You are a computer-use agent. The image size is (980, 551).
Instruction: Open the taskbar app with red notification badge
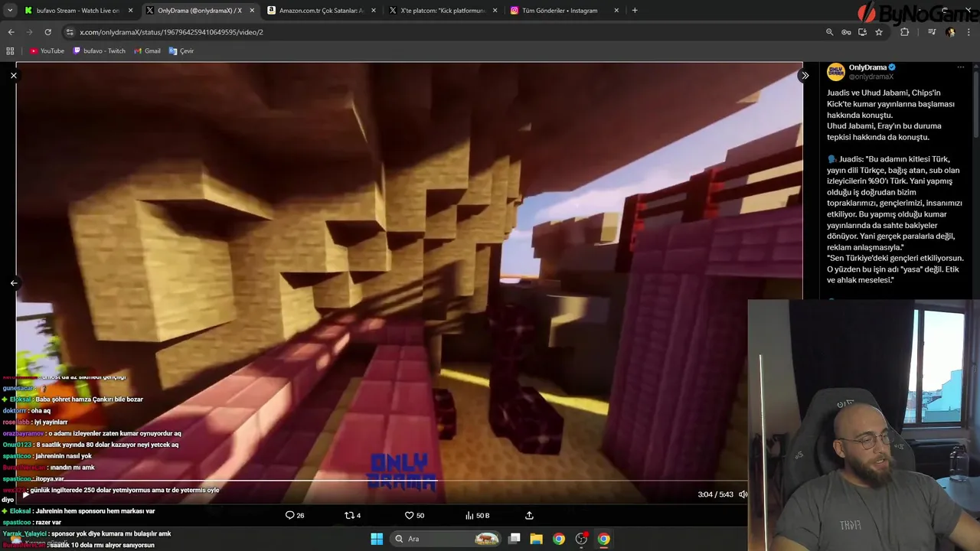coord(581,539)
